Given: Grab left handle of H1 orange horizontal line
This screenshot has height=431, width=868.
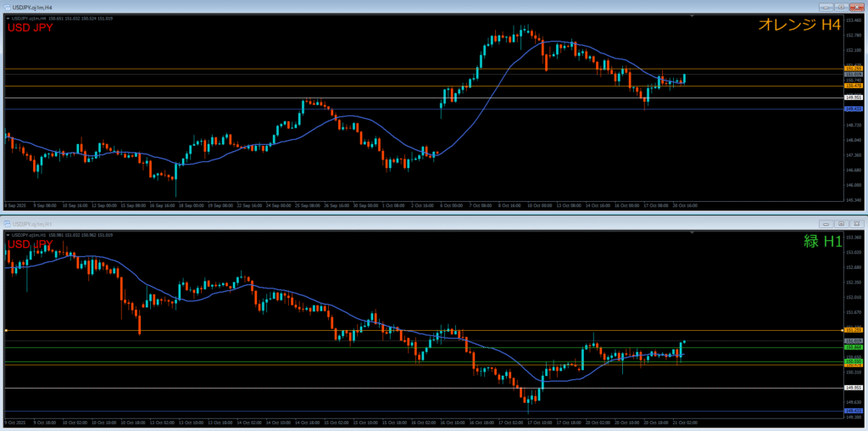Looking at the screenshot, I should [6, 330].
